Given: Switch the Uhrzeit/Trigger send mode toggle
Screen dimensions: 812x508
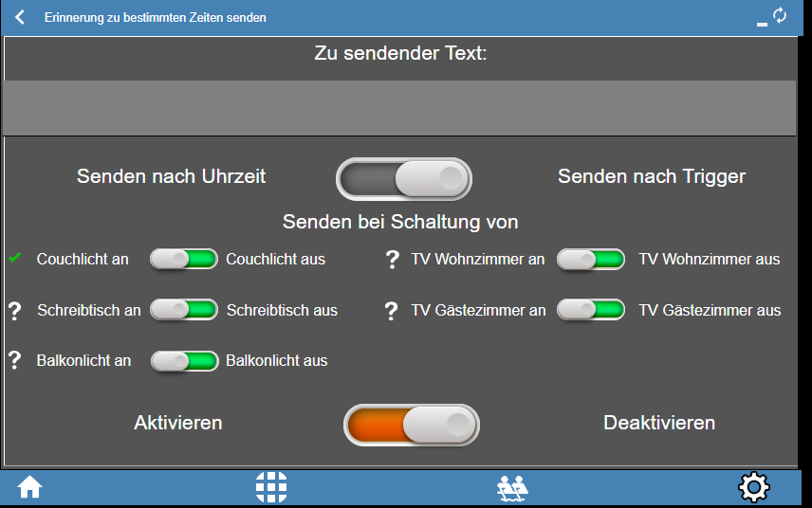Looking at the screenshot, I should pyautogui.click(x=404, y=178).
